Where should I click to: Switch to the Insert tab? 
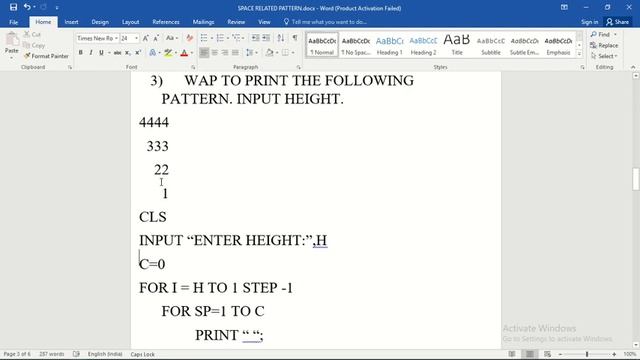[71, 22]
